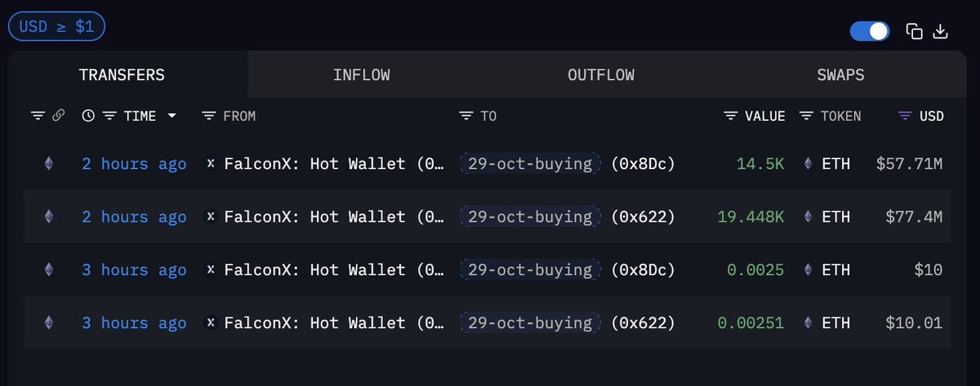
Task: Switch to the INFLOW tab
Action: pos(361,75)
